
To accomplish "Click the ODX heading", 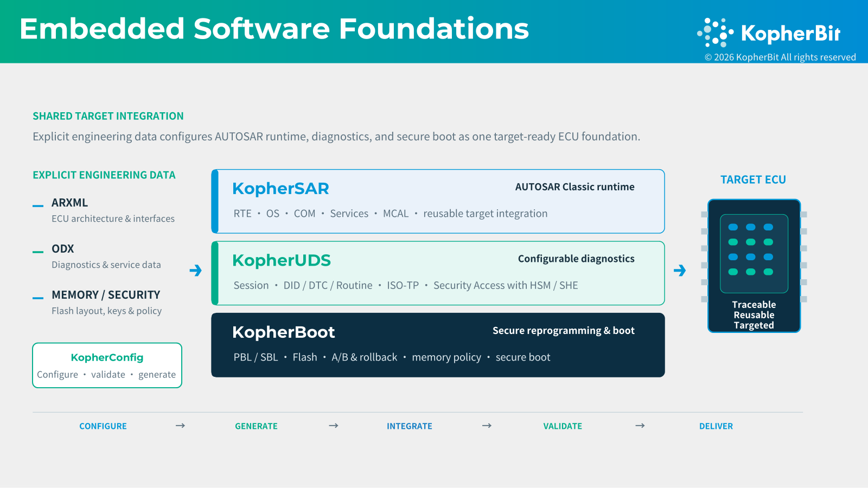I will tap(63, 249).
